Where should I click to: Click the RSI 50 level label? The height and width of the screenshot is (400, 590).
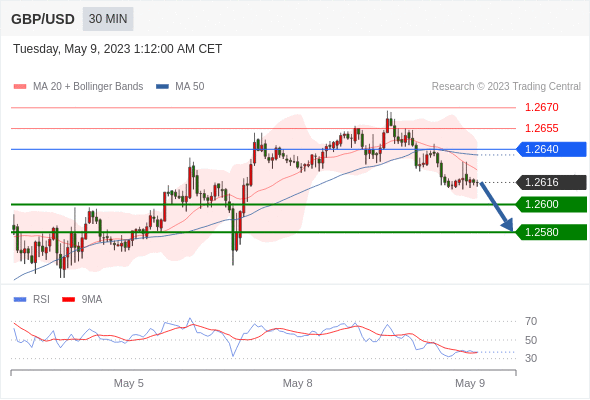click(531, 340)
